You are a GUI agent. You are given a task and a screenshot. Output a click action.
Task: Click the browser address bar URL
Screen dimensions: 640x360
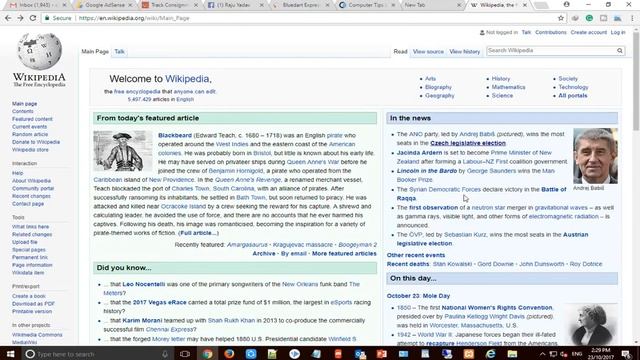[134, 18]
